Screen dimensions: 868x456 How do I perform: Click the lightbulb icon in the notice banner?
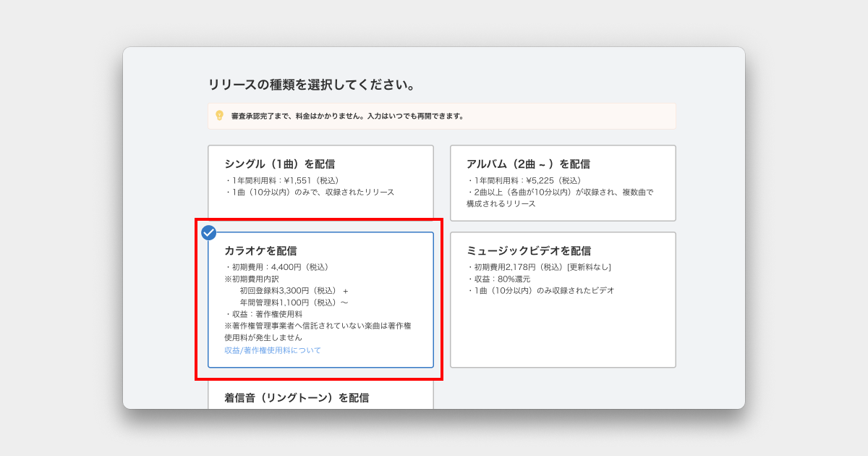click(x=219, y=116)
